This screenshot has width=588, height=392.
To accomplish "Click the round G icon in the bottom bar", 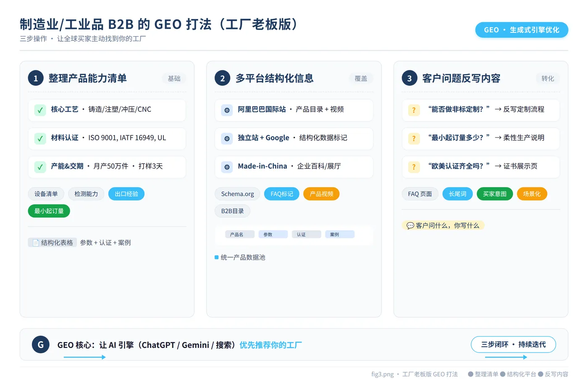I will pyautogui.click(x=41, y=345).
